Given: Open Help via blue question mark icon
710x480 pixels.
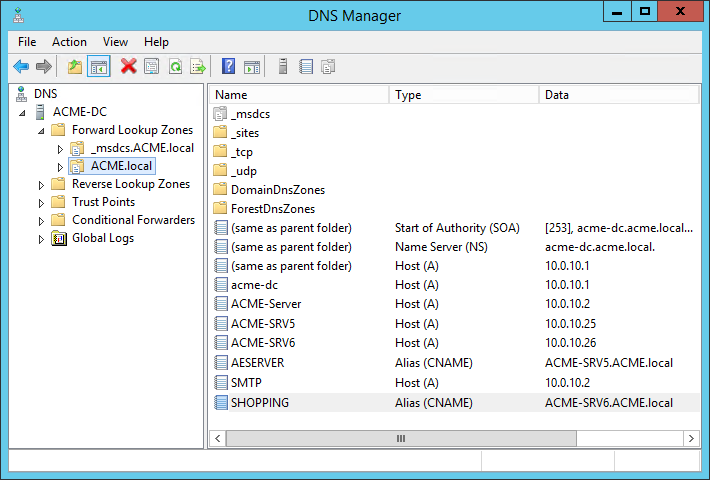Looking at the screenshot, I should point(228,67).
